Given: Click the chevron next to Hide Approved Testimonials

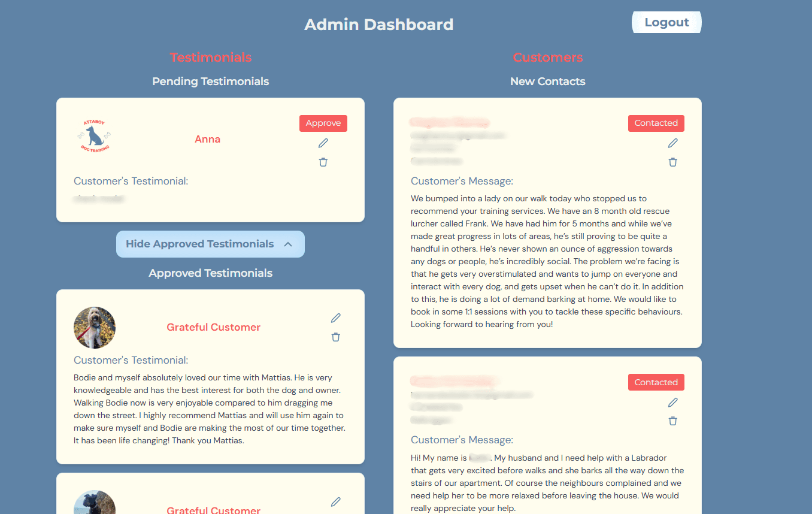Looking at the screenshot, I should pyautogui.click(x=288, y=244).
